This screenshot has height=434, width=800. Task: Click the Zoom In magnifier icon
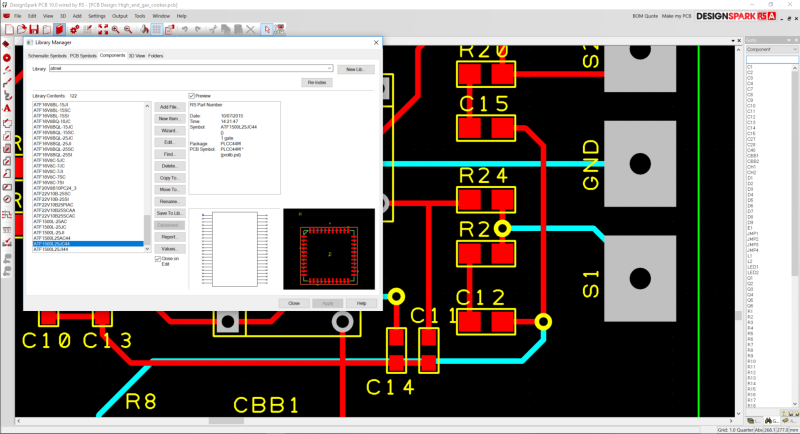pos(116,30)
